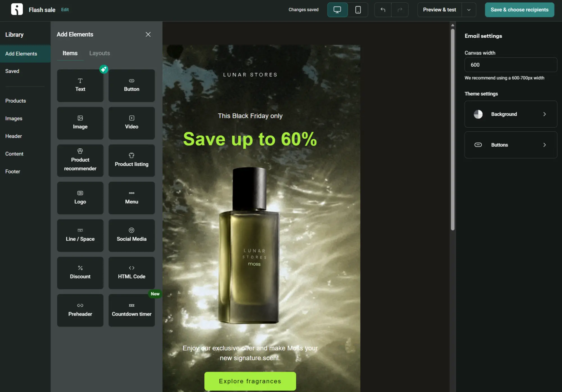
Task: Add a Button element
Action: click(132, 86)
